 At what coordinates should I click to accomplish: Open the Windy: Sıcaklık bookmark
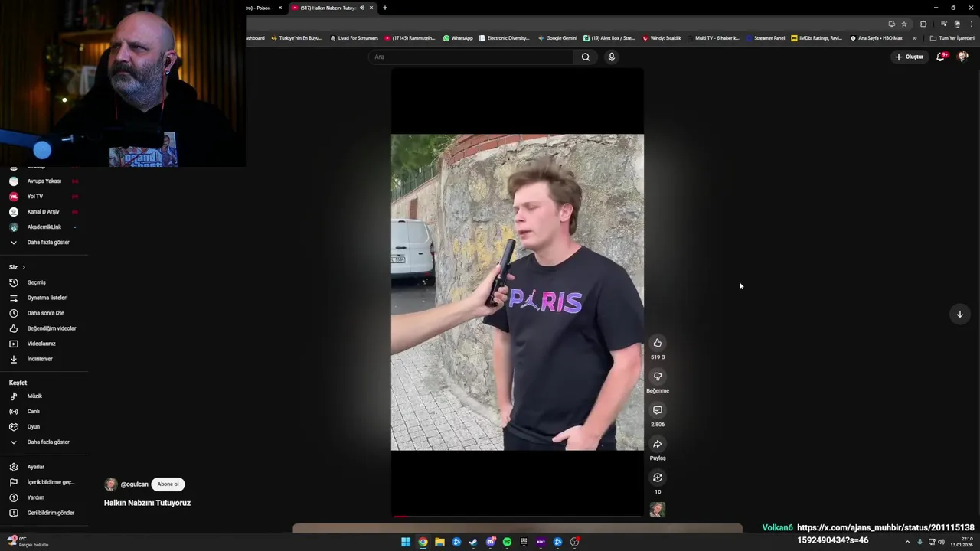(661, 38)
